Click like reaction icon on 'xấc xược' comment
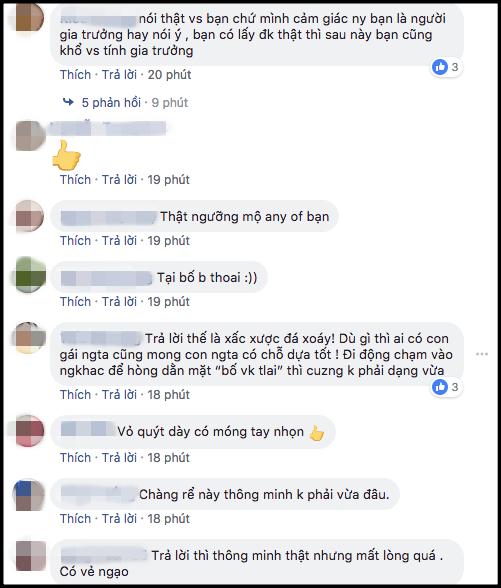Screen dimensions: 501x588 point(440,387)
